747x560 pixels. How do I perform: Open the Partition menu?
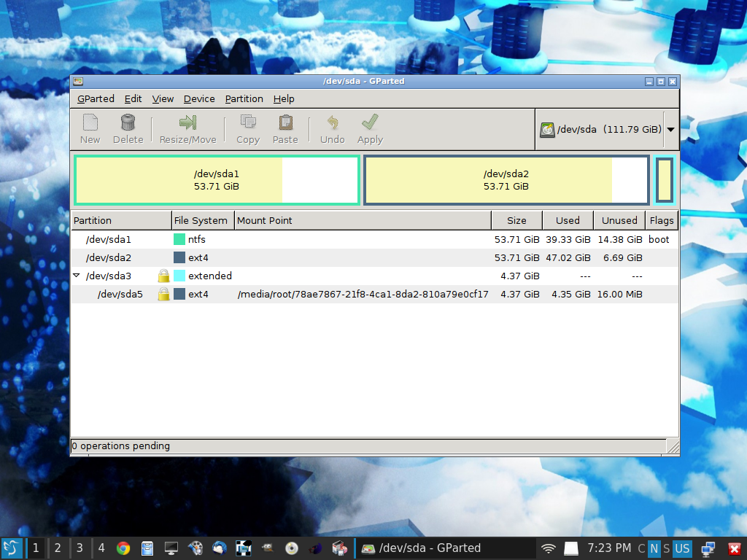(244, 99)
